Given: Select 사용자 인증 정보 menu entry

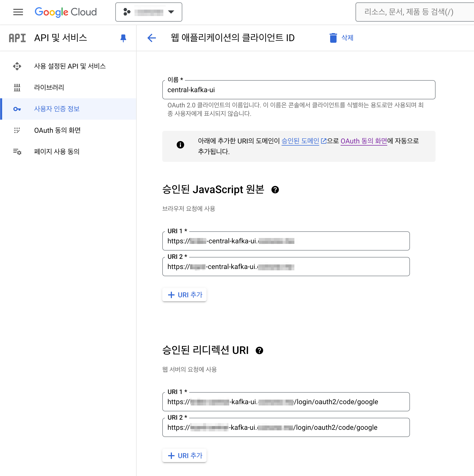Looking at the screenshot, I should pos(57,109).
